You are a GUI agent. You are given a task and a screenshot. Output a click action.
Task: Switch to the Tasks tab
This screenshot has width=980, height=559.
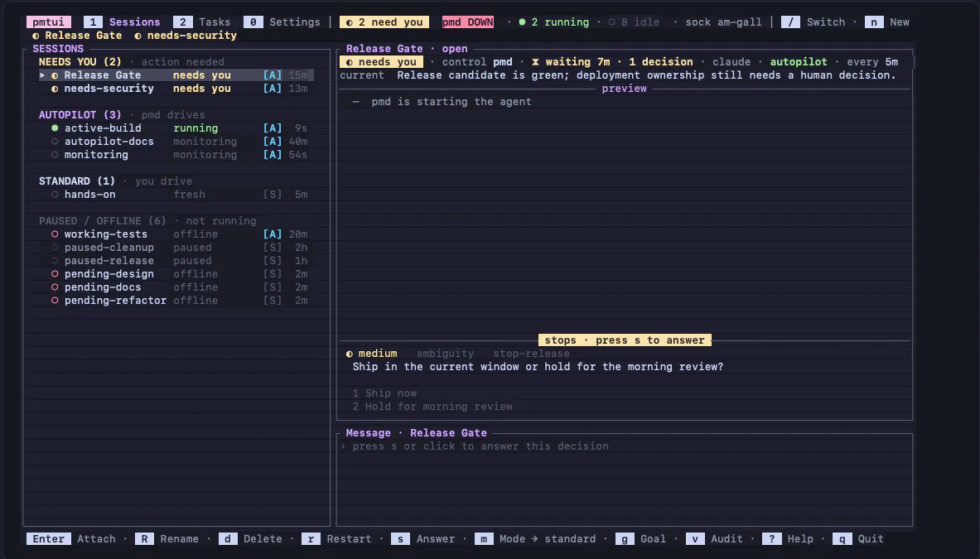click(x=202, y=22)
